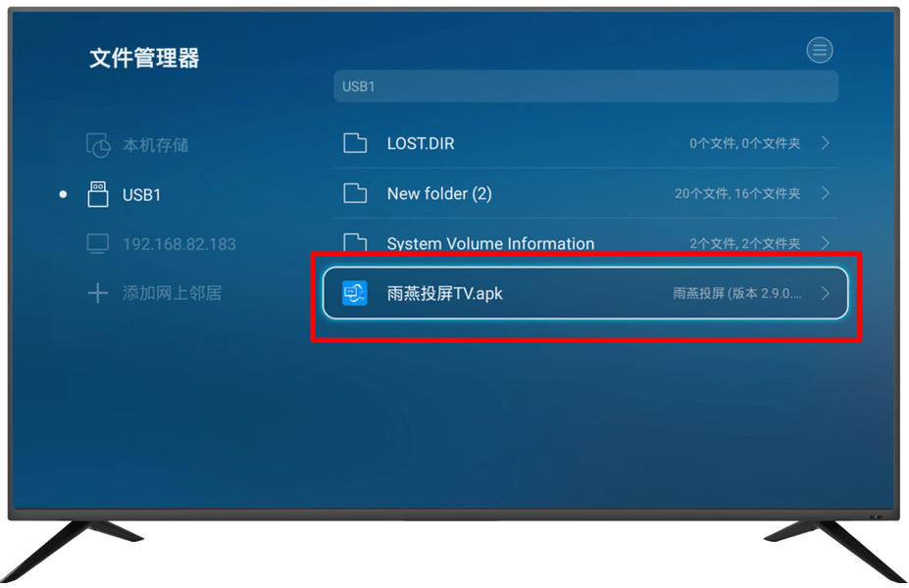Click the 雨燕投屏TV.apk app icon

(355, 293)
